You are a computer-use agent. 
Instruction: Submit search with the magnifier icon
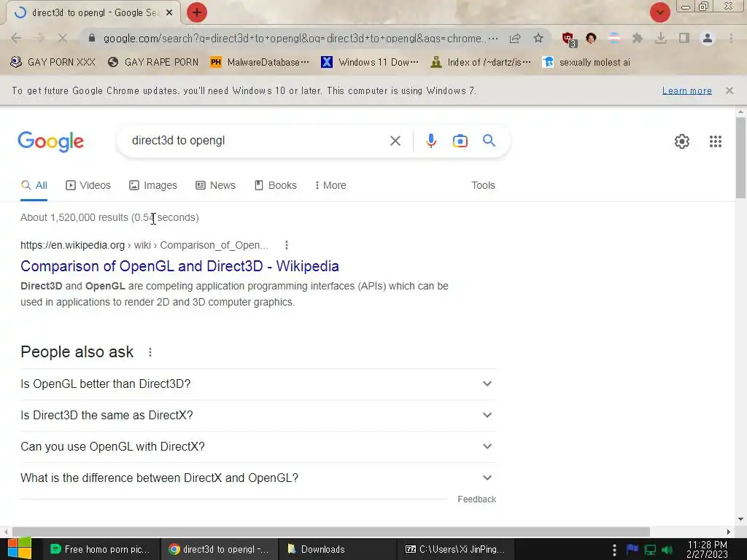pos(489,141)
